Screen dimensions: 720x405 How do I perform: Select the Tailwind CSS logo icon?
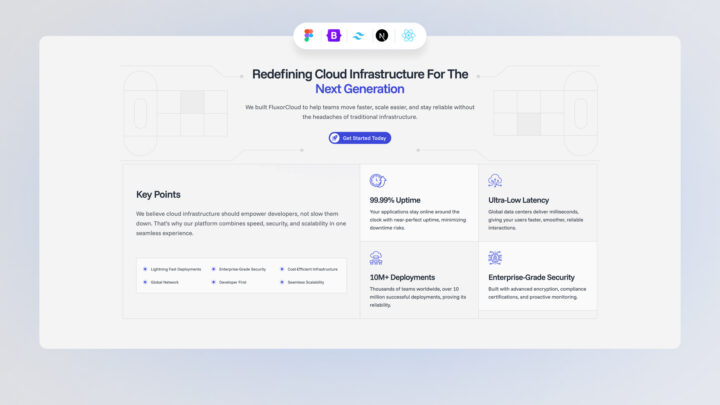358,36
